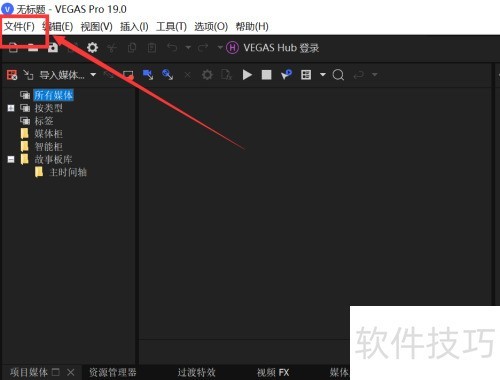
Task: Select the 主时间轴 folder
Action: 68,172
